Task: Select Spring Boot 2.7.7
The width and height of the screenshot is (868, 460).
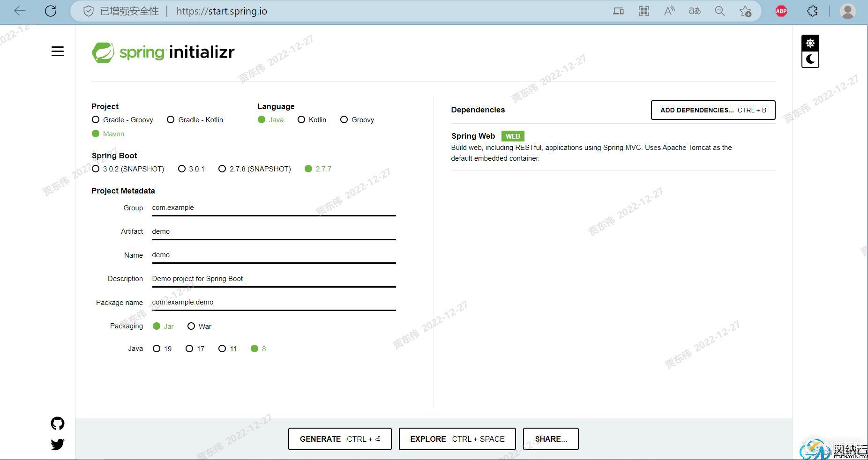Action: click(x=318, y=169)
